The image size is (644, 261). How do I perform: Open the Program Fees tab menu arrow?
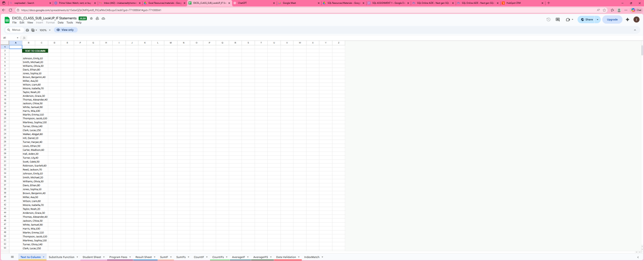(x=130, y=257)
